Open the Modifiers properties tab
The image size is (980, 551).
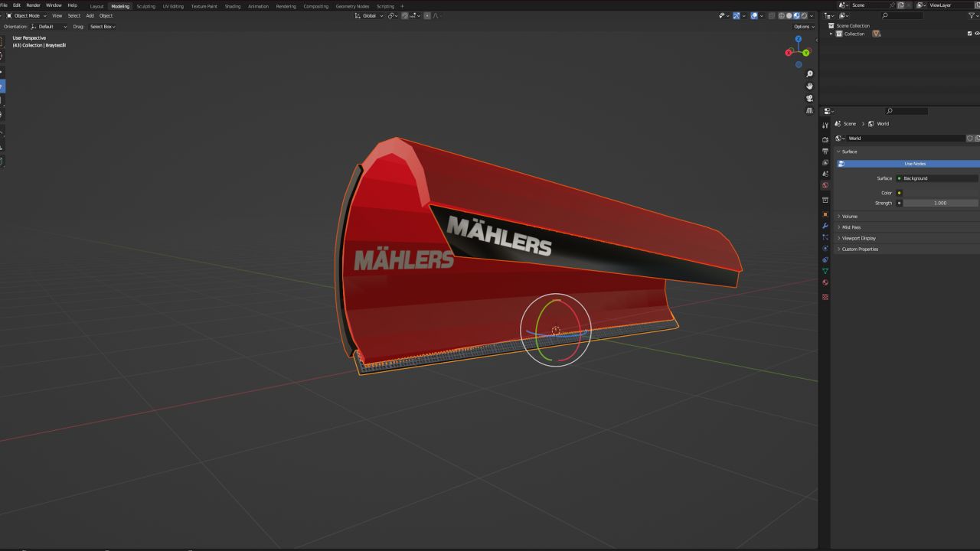click(x=825, y=227)
